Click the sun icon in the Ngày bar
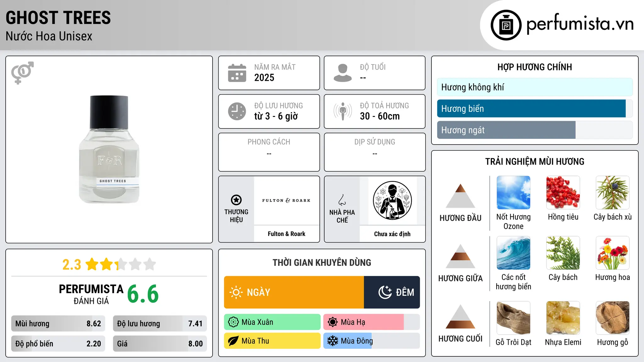The width and height of the screenshot is (644, 362). pos(236,292)
